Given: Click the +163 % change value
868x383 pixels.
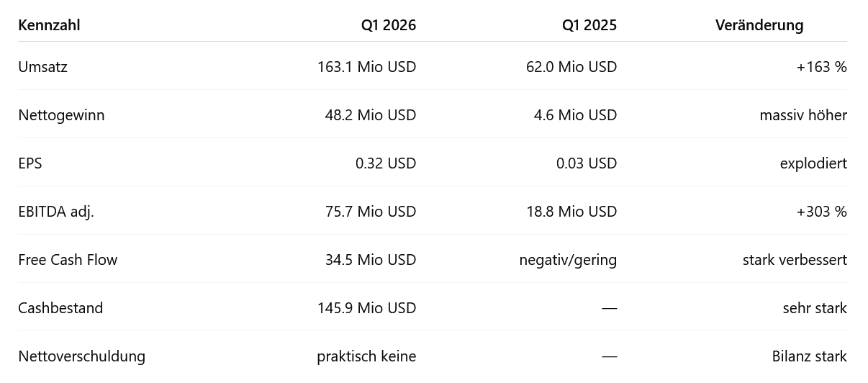Looking at the screenshot, I should 821,67.
